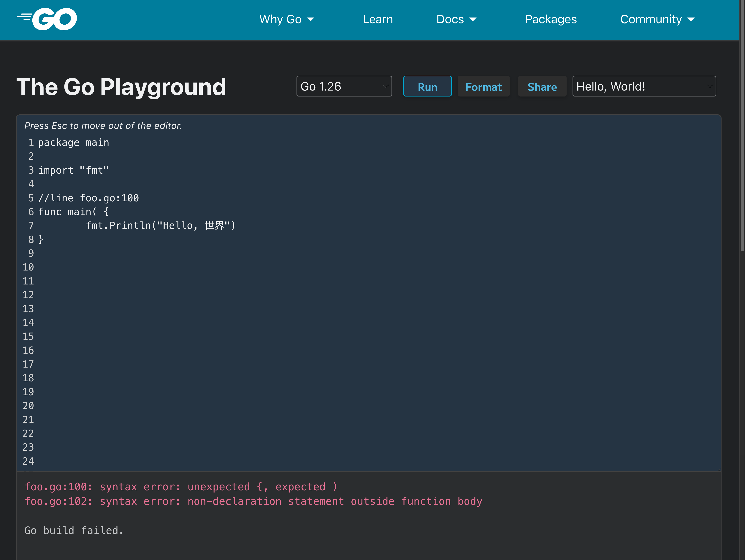Go to the Packages page

tap(551, 20)
